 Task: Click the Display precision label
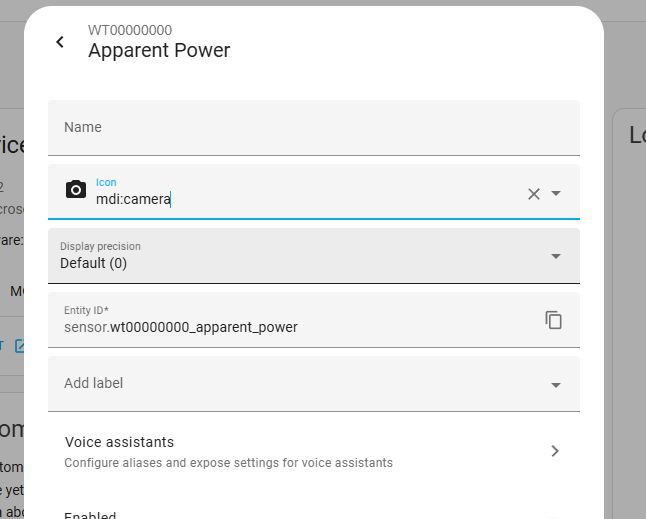(100, 246)
